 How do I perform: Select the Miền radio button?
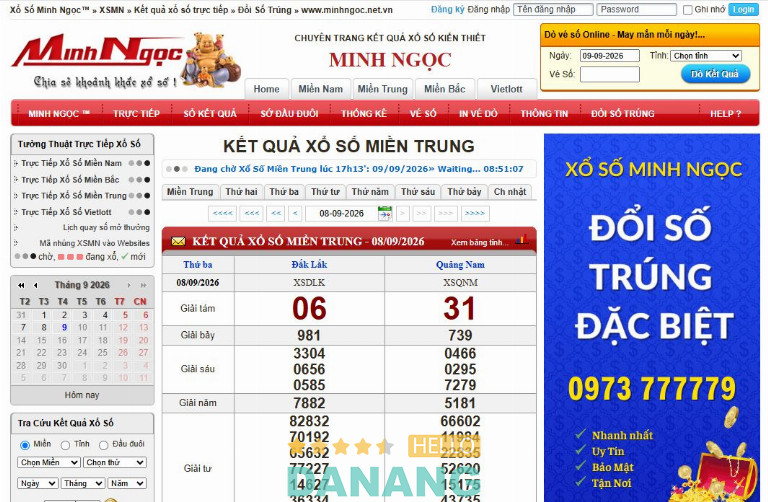(24, 445)
